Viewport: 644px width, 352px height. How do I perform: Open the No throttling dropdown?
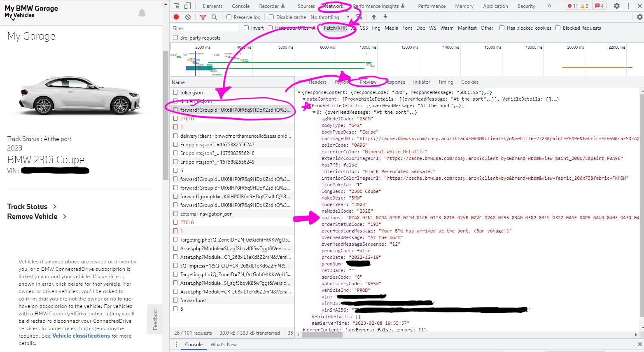[330, 17]
